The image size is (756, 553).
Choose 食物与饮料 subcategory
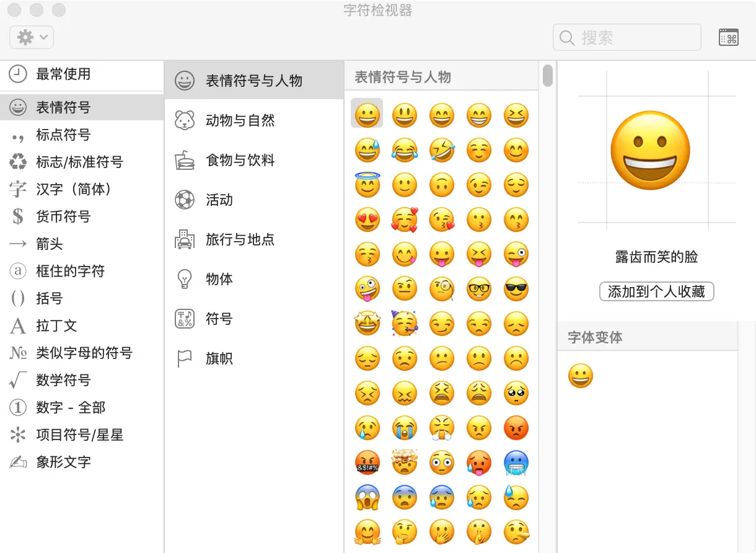coord(254,160)
